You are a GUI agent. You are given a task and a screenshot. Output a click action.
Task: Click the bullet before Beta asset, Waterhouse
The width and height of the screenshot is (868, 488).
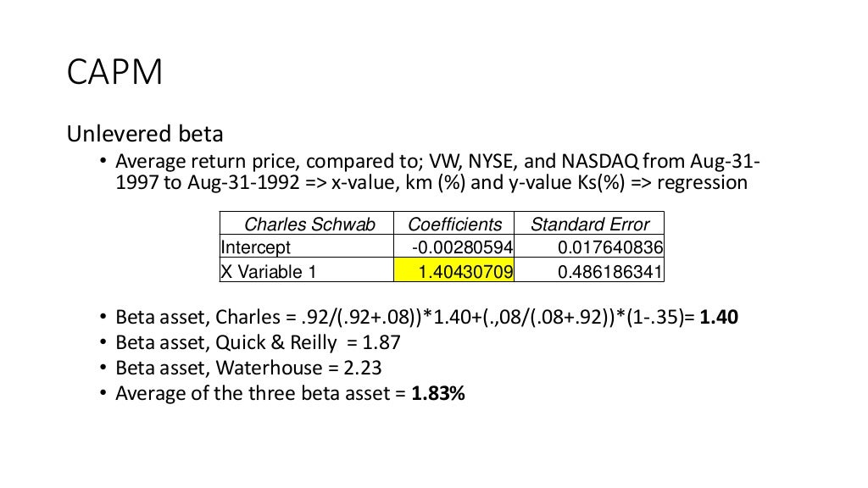coord(103,368)
